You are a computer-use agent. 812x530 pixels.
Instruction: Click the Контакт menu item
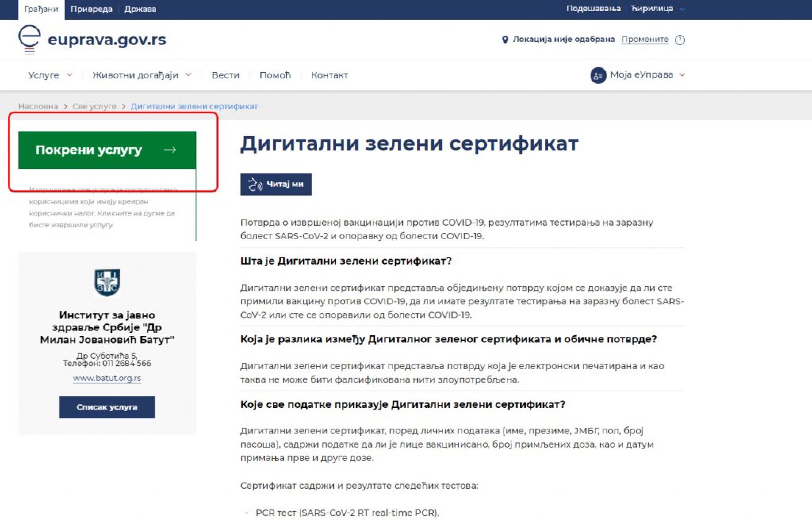[x=329, y=75]
